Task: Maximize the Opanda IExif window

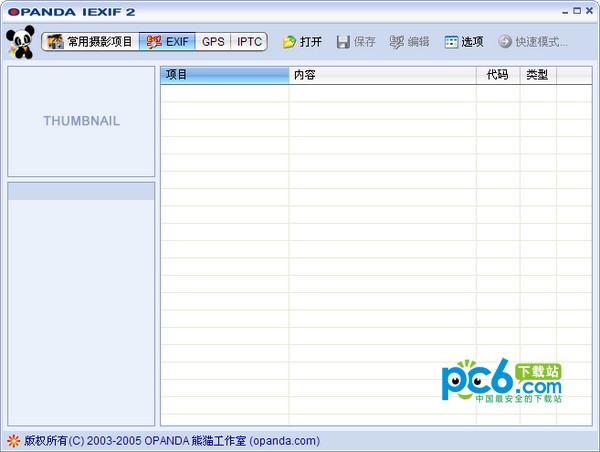Action: (x=577, y=11)
